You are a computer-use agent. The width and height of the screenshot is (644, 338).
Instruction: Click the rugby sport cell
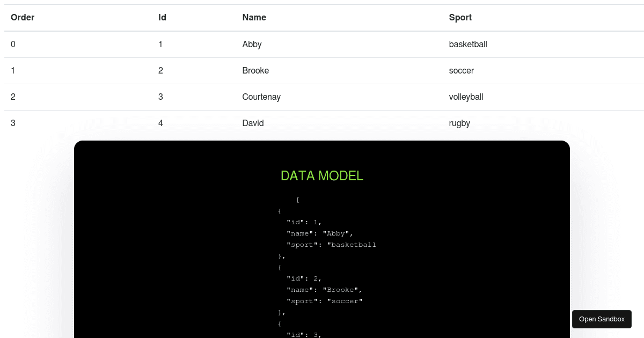pos(459,123)
